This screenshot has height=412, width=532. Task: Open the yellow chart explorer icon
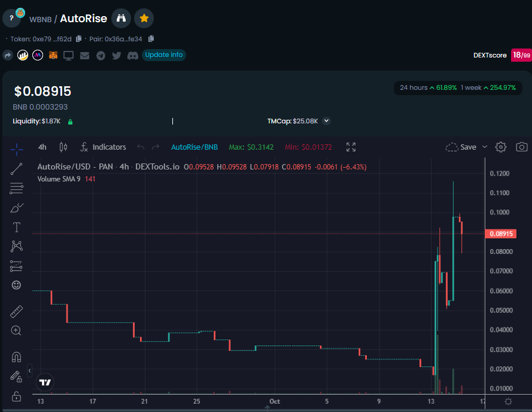[x=23, y=55]
